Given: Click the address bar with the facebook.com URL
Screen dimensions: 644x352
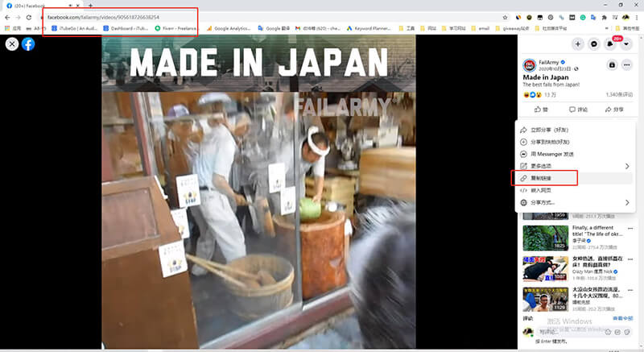Looking at the screenshot, I should coord(271,17).
